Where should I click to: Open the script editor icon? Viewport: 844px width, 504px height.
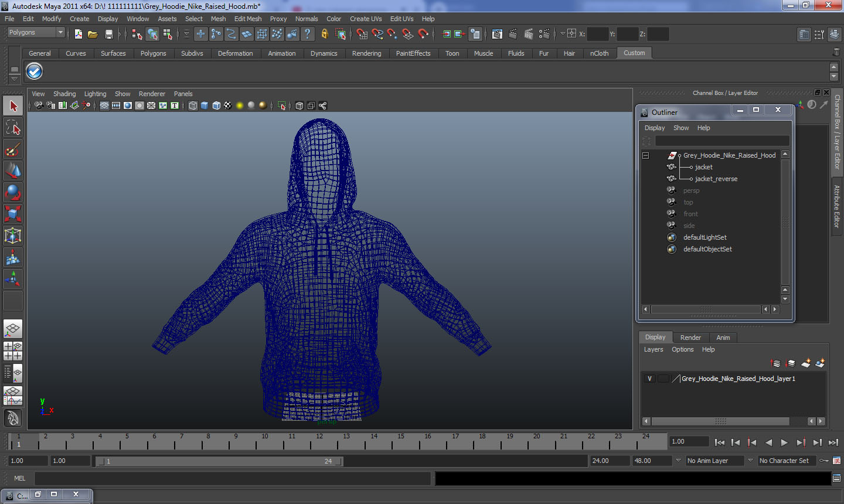(837, 478)
